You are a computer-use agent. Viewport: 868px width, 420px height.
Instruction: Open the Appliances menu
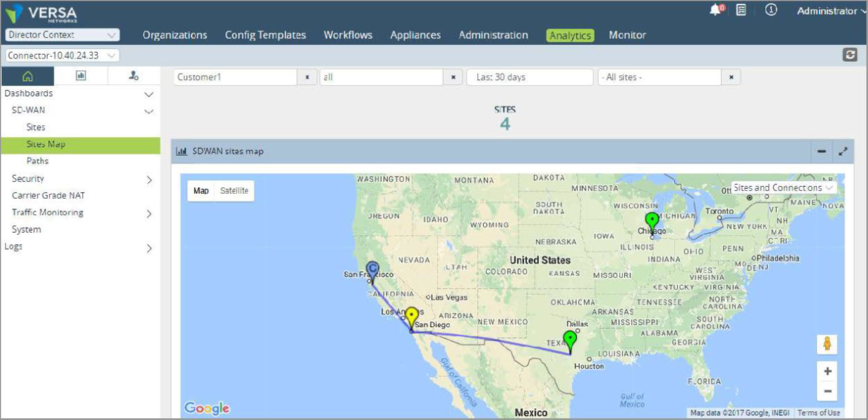[415, 35]
